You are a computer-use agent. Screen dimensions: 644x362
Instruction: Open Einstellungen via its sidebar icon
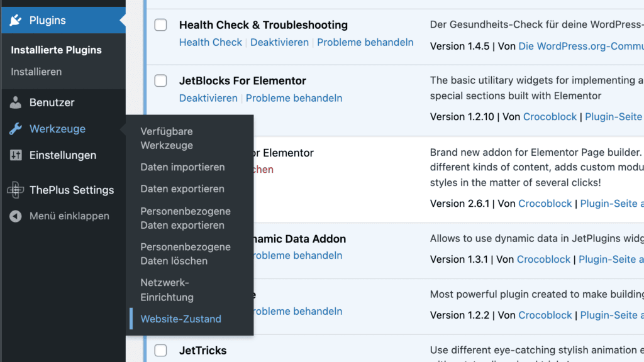click(x=14, y=155)
